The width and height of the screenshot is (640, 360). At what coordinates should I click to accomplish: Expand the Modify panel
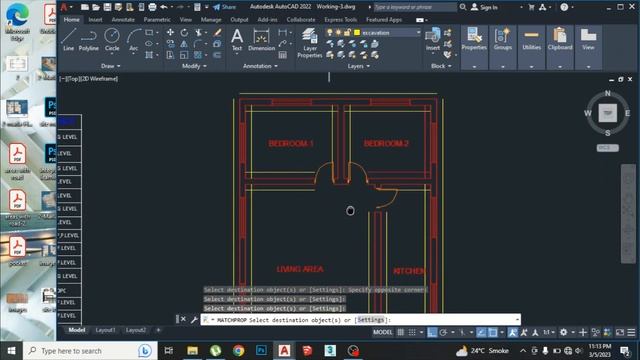coord(194,66)
